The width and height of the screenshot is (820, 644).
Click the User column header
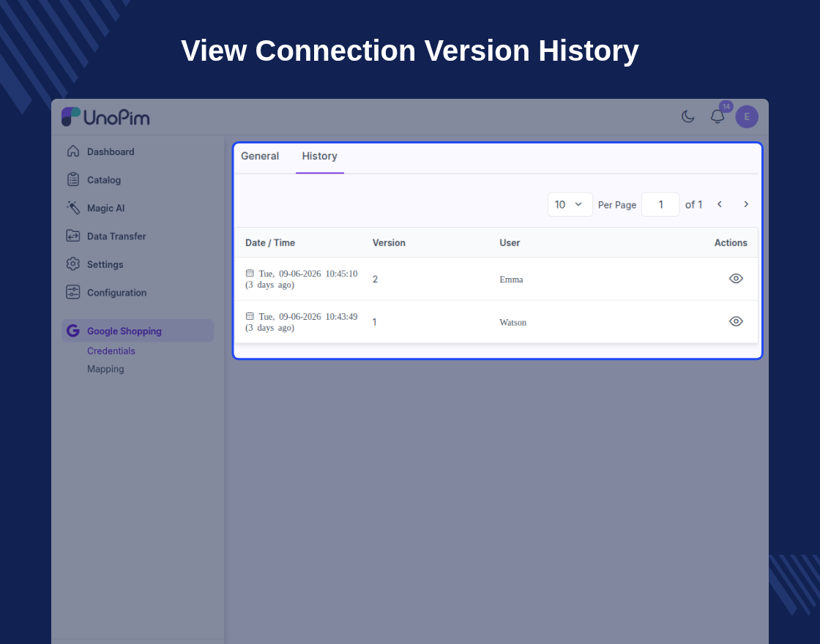[x=510, y=242]
